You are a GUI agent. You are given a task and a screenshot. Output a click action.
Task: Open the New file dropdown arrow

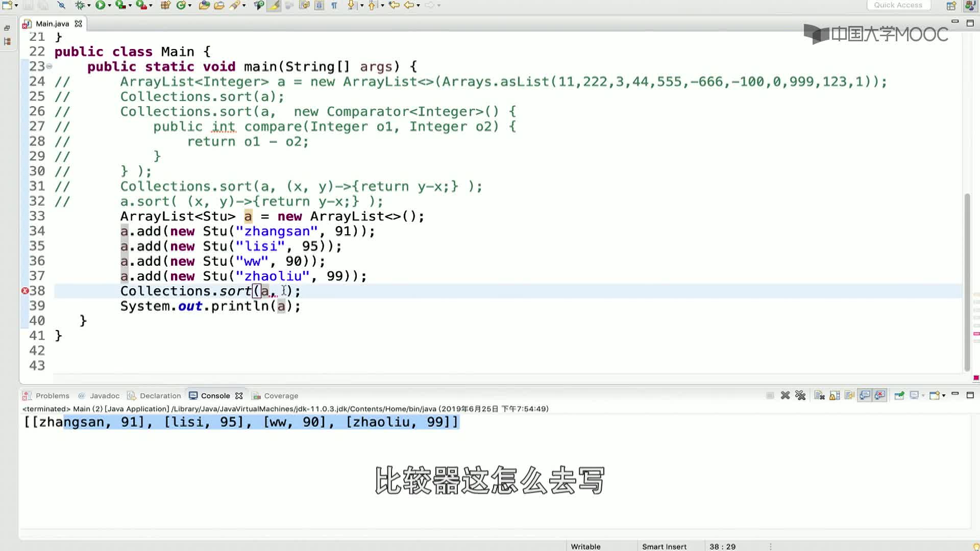coord(16,6)
